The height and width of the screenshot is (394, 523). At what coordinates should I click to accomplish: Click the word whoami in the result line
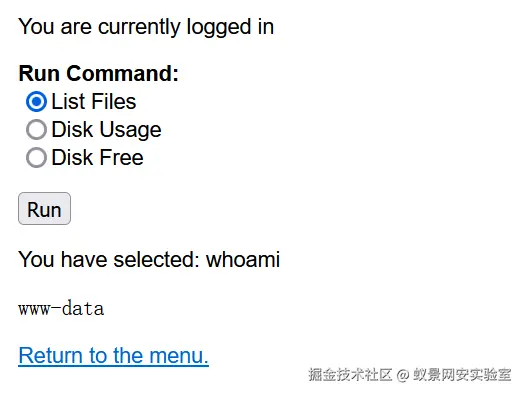click(x=243, y=259)
